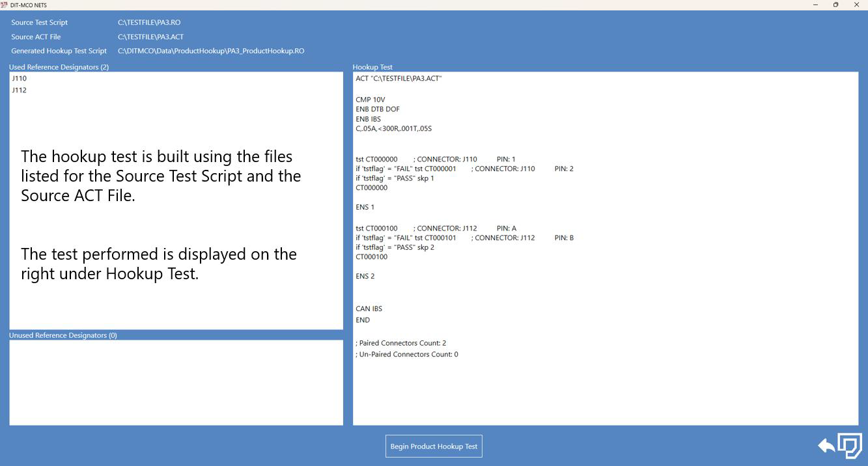Viewport: 868px width, 466px height.
Task: Click the CAN IBS line
Action: click(x=369, y=308)
